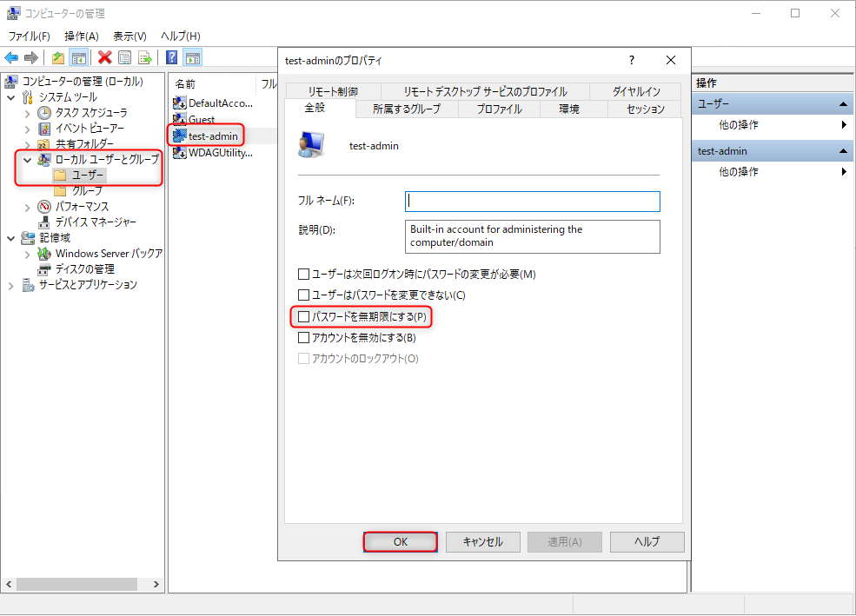Click the ディスクの管理 disk icon
Image resolution: width=856 pixels, height=616 pixels.
tap(44, 269)
